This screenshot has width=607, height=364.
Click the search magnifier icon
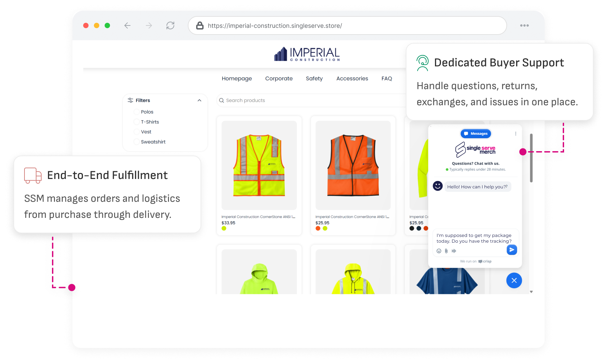tap(221, 100)
